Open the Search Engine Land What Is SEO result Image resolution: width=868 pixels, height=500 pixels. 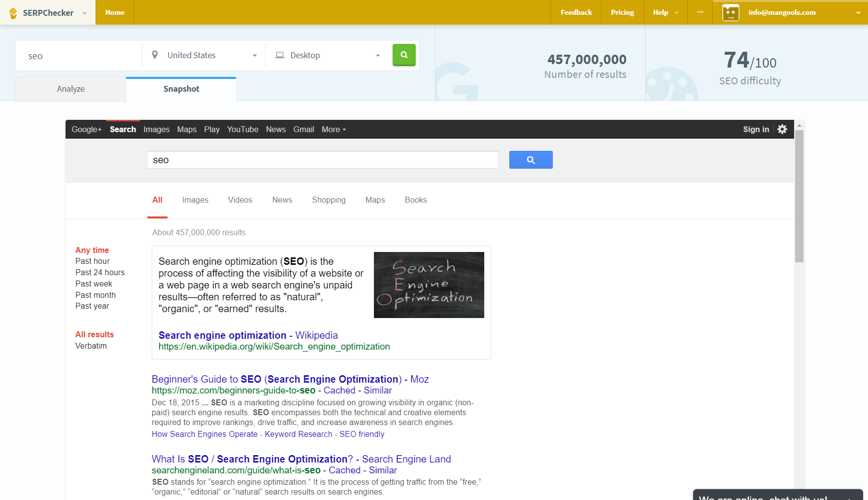pos(301,459)
